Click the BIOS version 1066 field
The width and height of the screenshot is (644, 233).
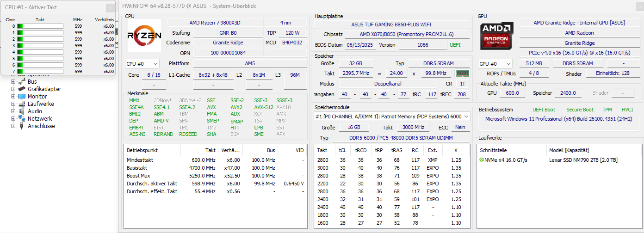[423, 45]
